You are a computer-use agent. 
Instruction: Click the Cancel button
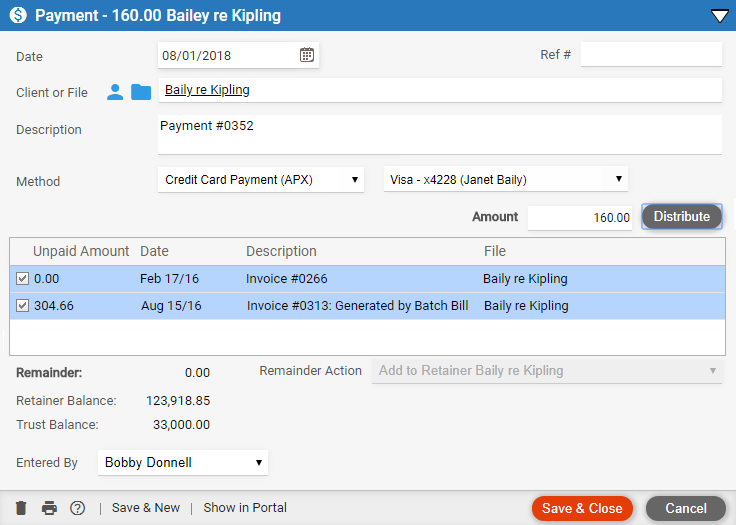pos(685,508)
